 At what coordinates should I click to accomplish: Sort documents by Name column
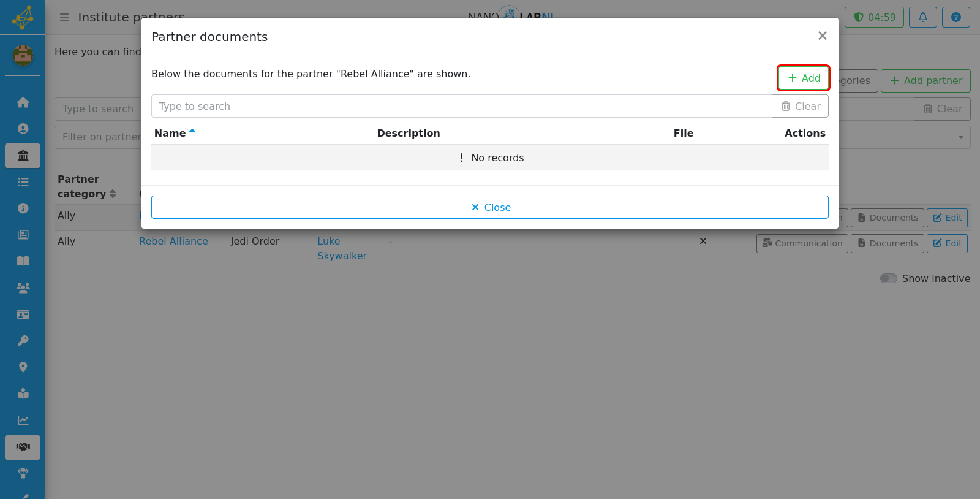(x=175, y=133)
